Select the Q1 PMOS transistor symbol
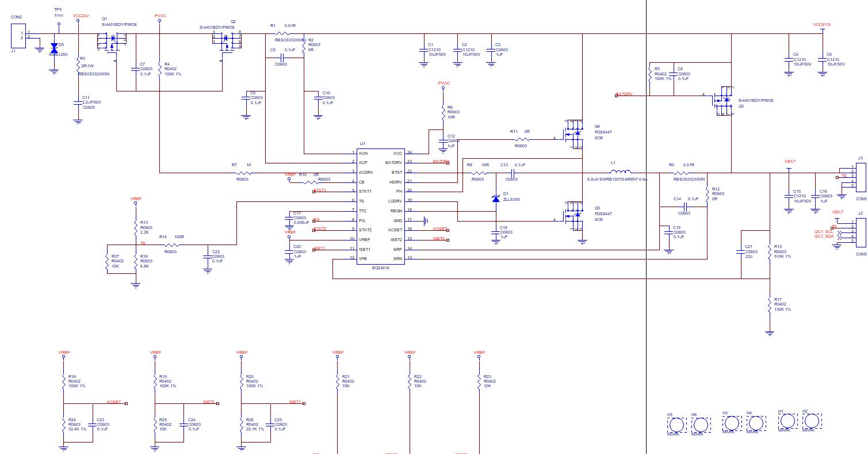 click(112, 41)
